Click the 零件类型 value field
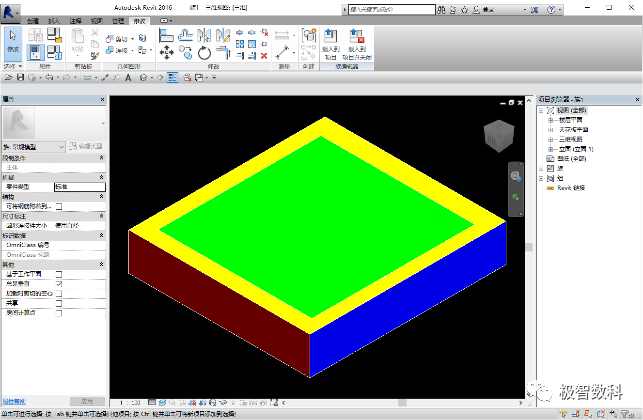643x420 pixels. click(80, 187)
